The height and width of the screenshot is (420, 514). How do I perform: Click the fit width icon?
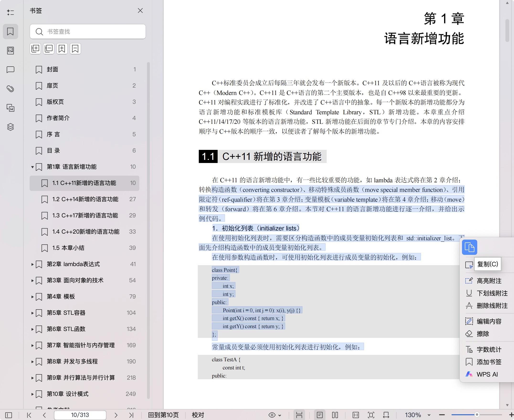386,415
